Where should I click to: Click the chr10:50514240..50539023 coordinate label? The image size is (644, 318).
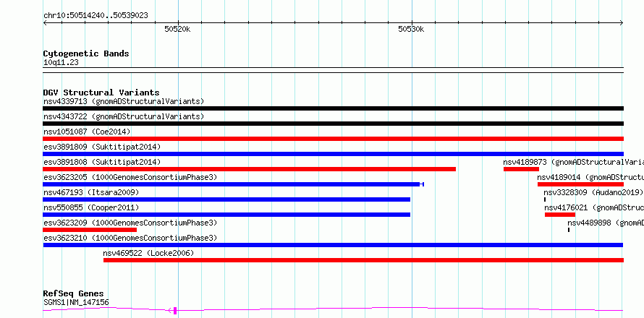[96, 16]
